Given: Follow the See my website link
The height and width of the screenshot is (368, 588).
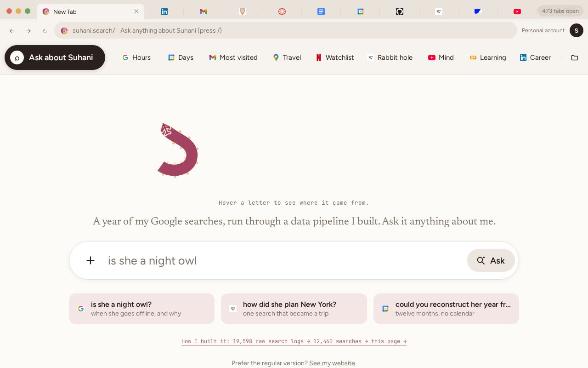Looking at the screenshot, I should [332, 363].
